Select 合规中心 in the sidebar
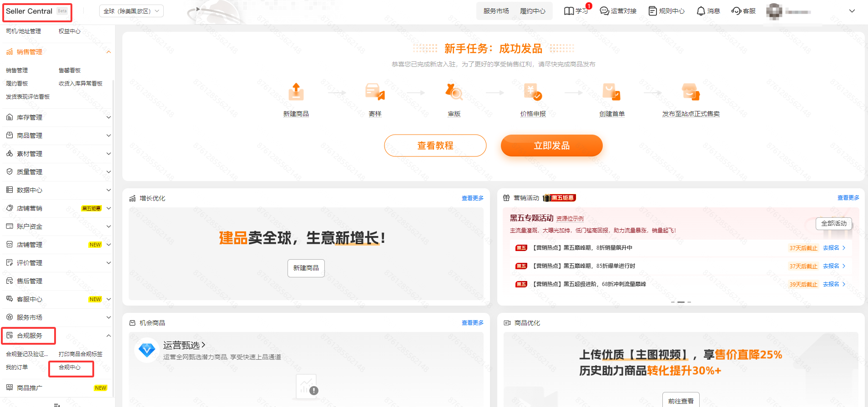Screen dimensions: 868x407 tap(70, 367)
